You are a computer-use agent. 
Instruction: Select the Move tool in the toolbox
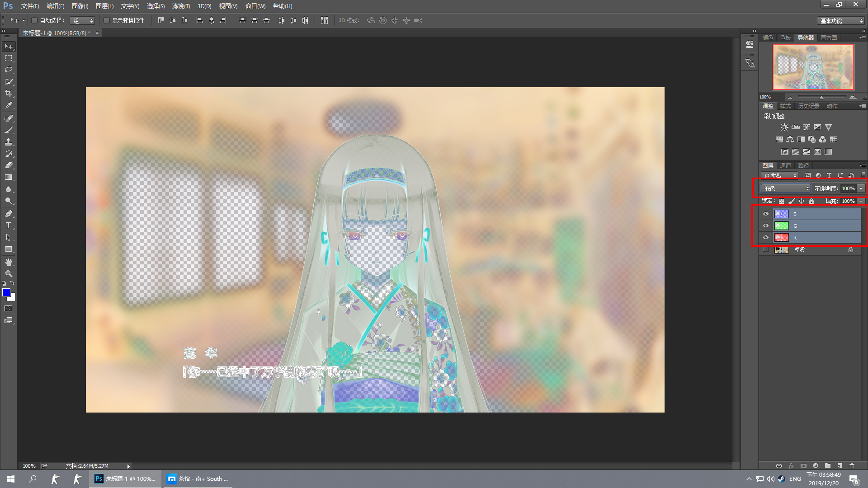[9, 47]
